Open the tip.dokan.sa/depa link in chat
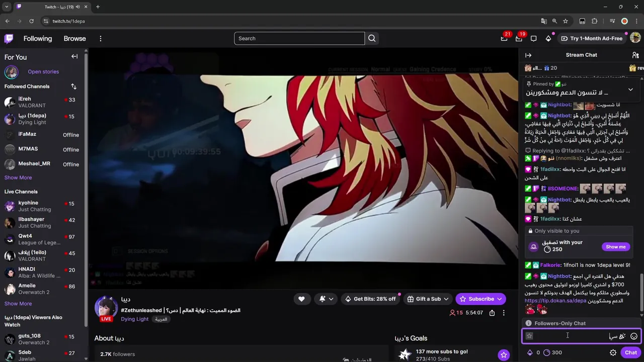This screenshot has width=644, height=362. pyautogui.click(x=555, y=301)
